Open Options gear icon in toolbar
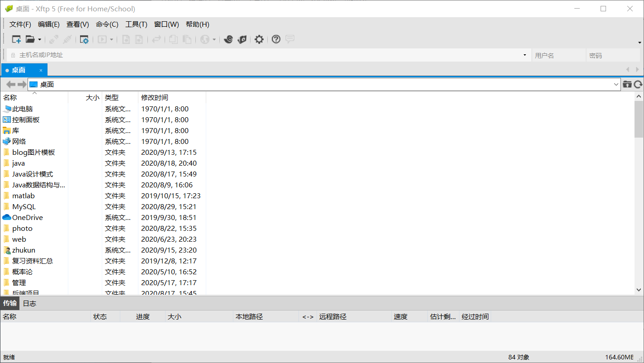 259,39
